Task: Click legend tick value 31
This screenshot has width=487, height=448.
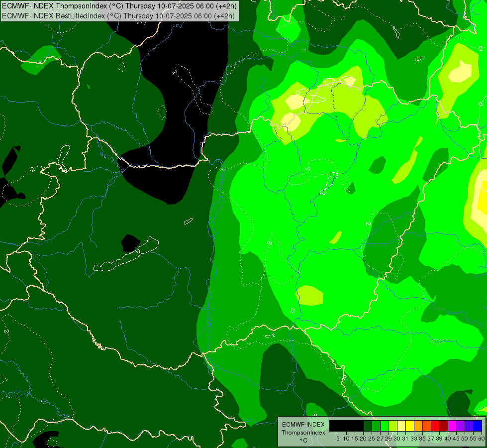Action: click(405, 439)
